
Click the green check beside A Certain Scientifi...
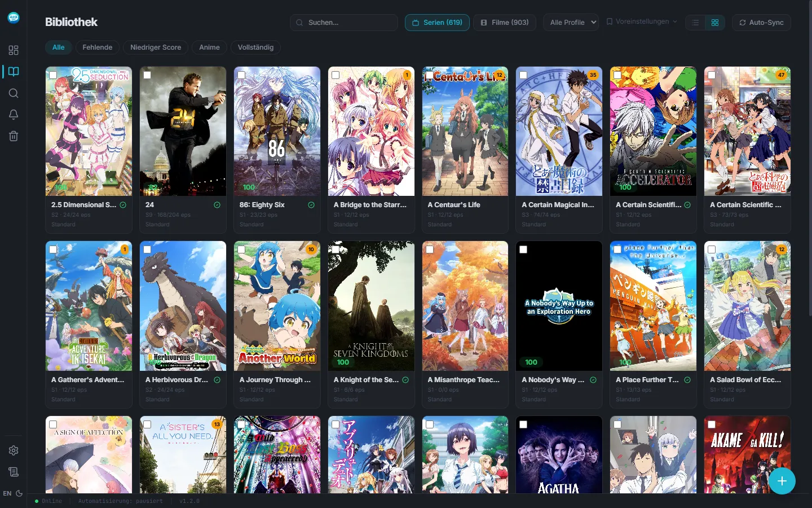(687, 205)
